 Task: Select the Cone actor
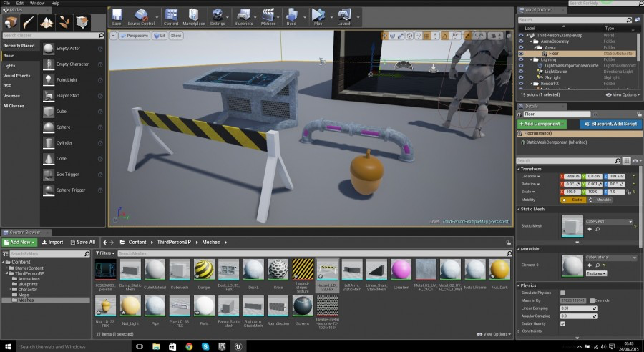coord(73,159)
